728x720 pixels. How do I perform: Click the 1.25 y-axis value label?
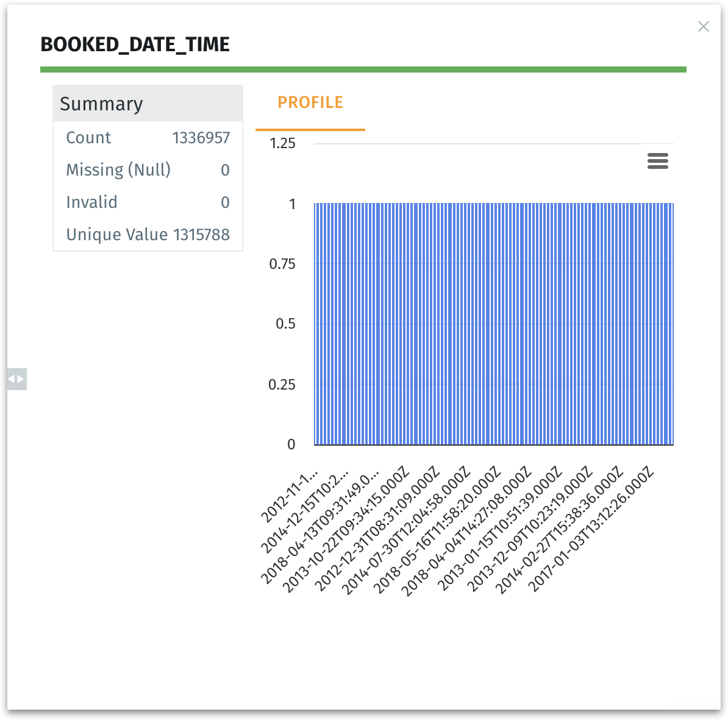point(282,143)
